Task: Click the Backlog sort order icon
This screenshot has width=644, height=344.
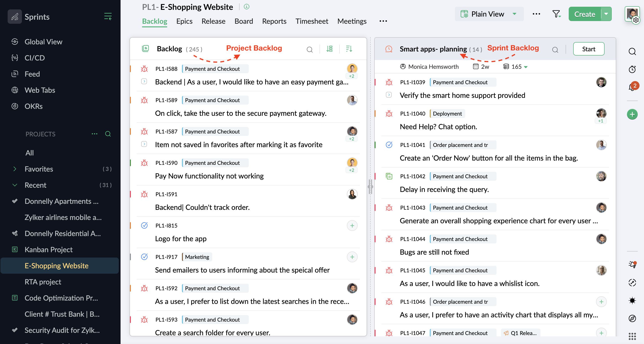Action: point(349,49)
